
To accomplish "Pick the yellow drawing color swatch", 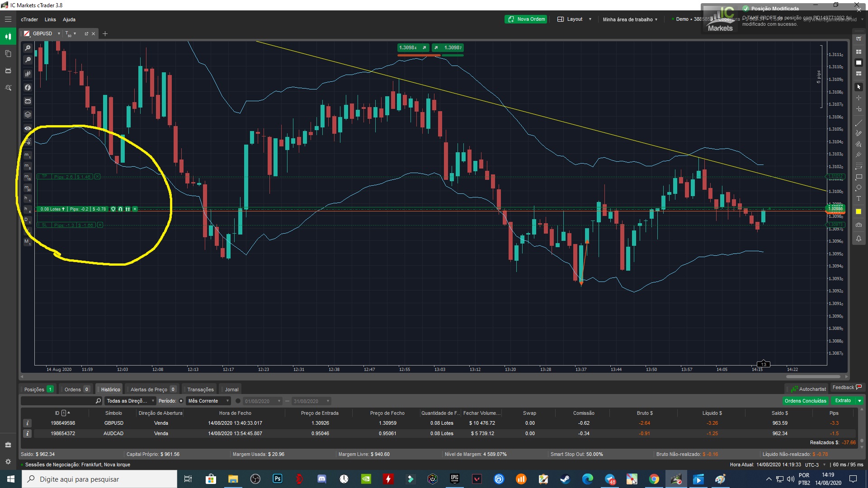I will click(859, 212).
